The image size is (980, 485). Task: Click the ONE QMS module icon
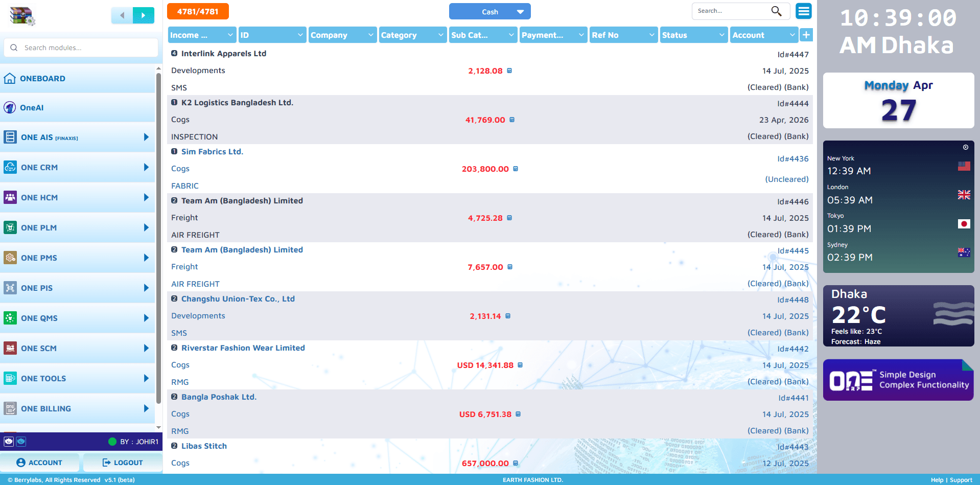point(10,318)
